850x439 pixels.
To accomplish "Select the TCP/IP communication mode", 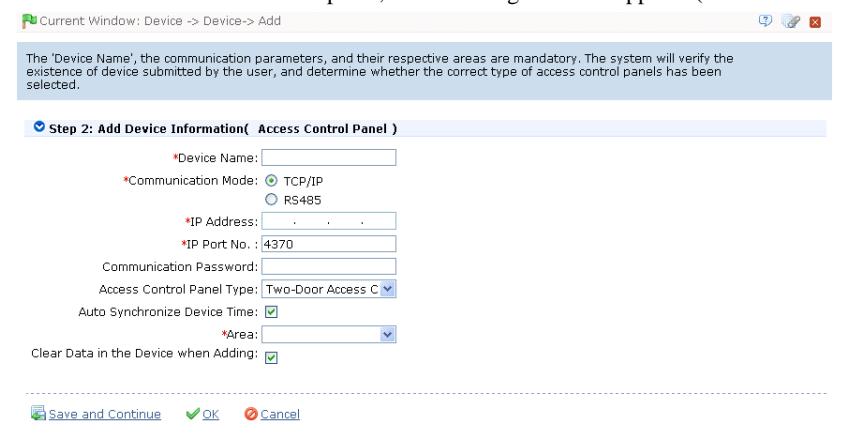I will [x=271, y=180].
